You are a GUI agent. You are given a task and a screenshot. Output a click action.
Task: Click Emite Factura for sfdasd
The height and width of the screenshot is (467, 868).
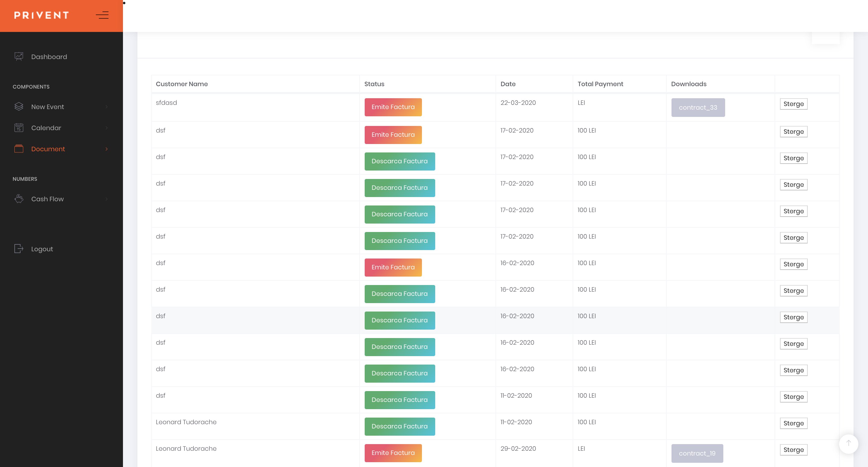393,107
